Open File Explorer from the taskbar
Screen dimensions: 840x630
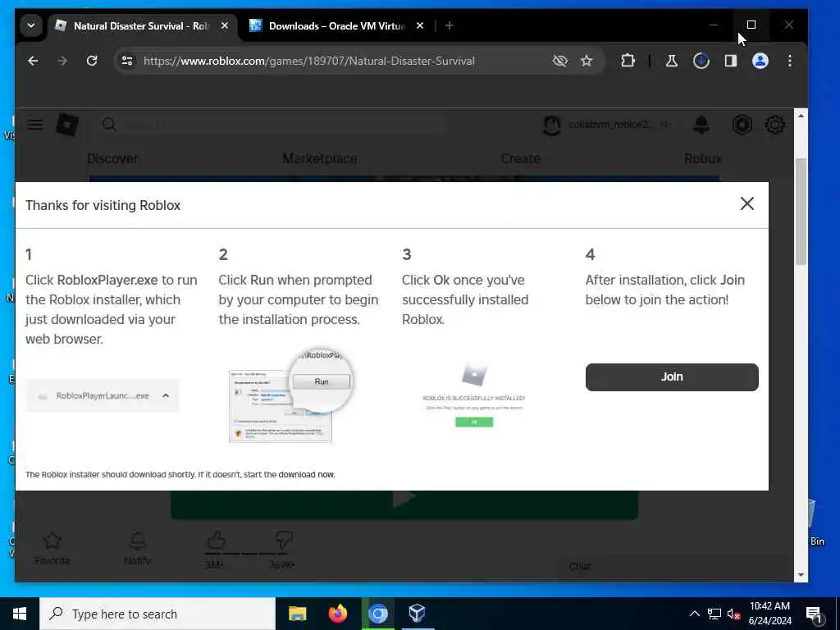click(x=297, y=614)
